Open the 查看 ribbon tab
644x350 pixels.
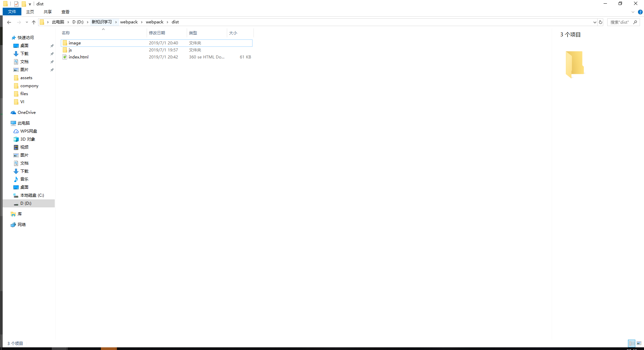[x=65, y=12]
